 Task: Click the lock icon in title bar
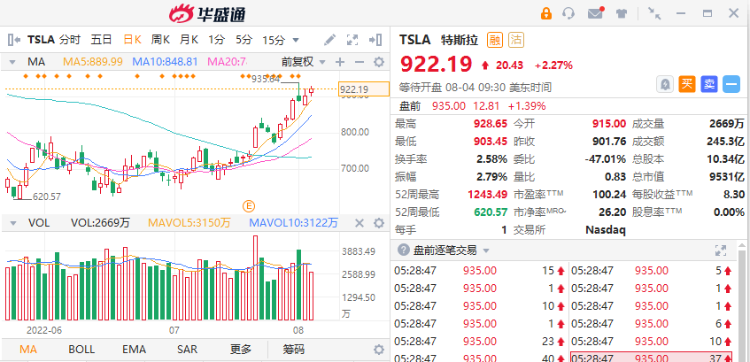(x=546, y=13)
